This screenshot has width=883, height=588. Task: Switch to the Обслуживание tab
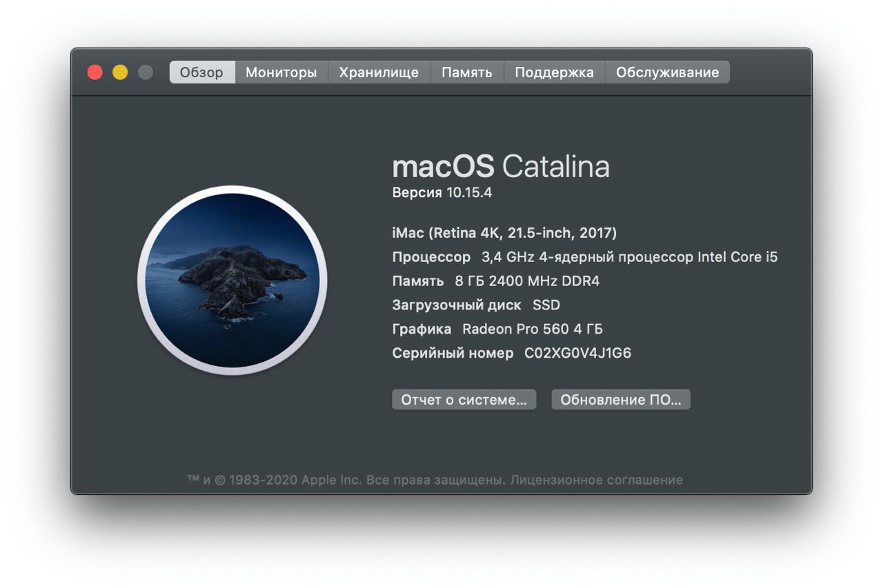click(667, 72)
